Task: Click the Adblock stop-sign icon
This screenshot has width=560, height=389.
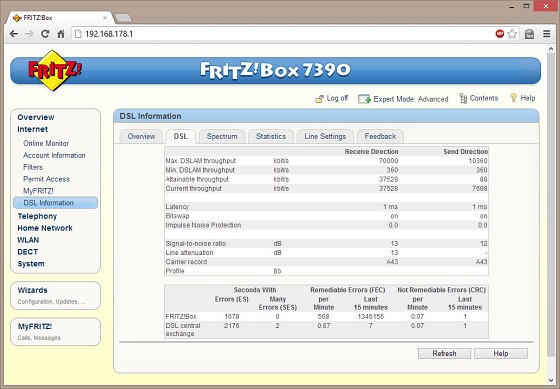Action: pos(500,34)
